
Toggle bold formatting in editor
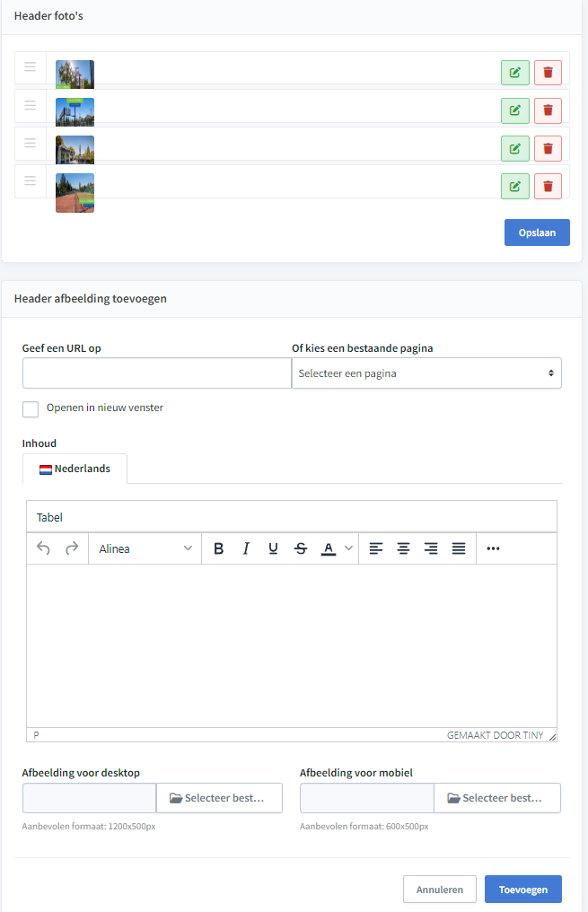click(x=219, y=548)
